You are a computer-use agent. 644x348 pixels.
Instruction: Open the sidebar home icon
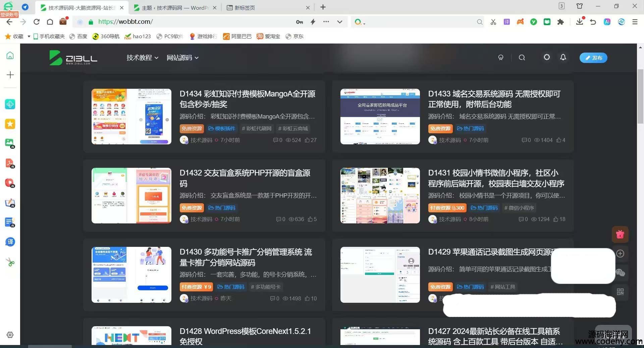[x=10, y=55]
